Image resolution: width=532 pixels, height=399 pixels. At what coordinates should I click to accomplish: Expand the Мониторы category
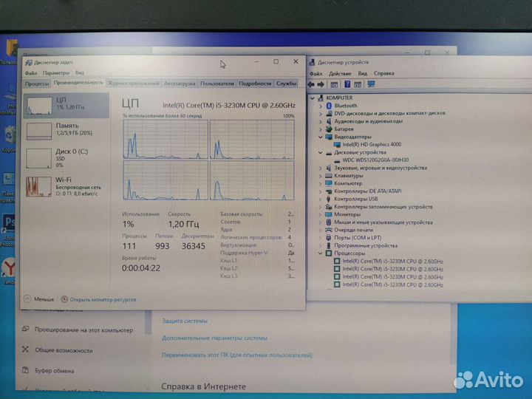tap(320, 214)
